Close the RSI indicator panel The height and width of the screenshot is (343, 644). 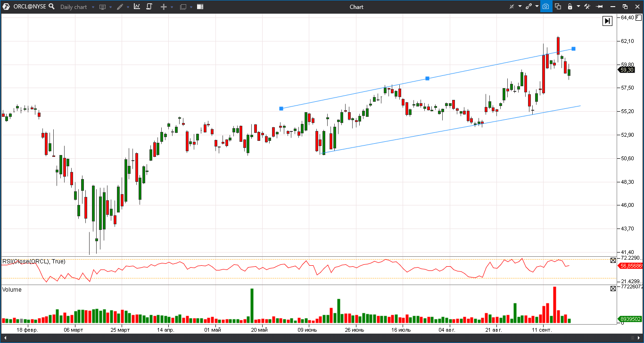coord(613,260)
